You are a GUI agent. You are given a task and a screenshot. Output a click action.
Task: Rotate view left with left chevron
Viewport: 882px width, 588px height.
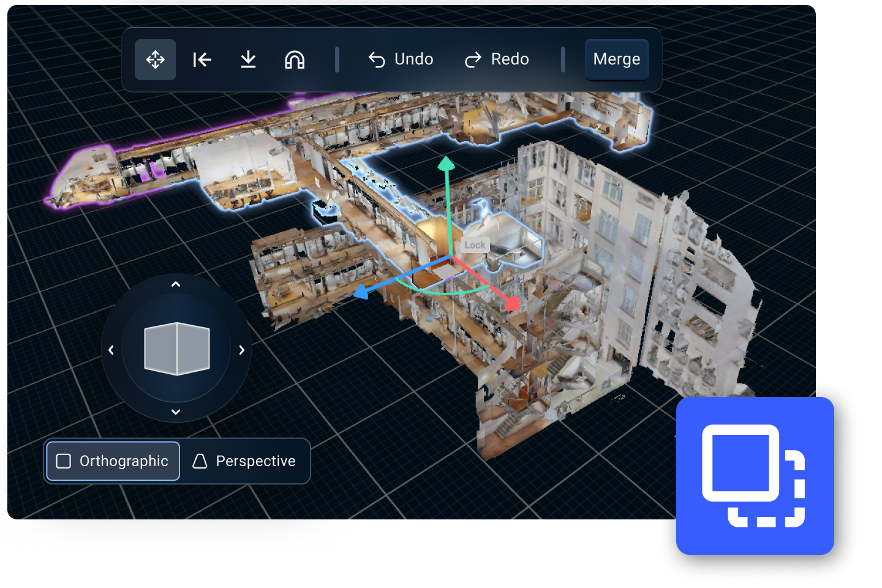click(x=111, y=350)
